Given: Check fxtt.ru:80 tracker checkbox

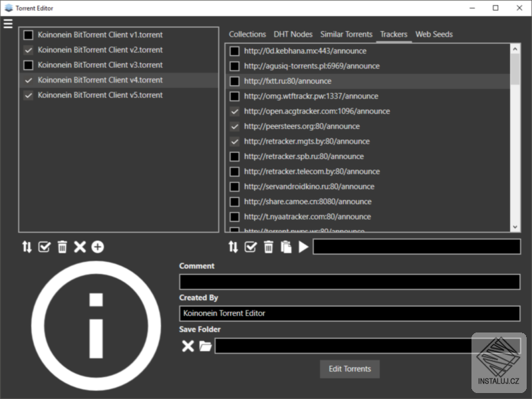Looking at the screenshot, I should pyautogui.click(x=235, y=81).
